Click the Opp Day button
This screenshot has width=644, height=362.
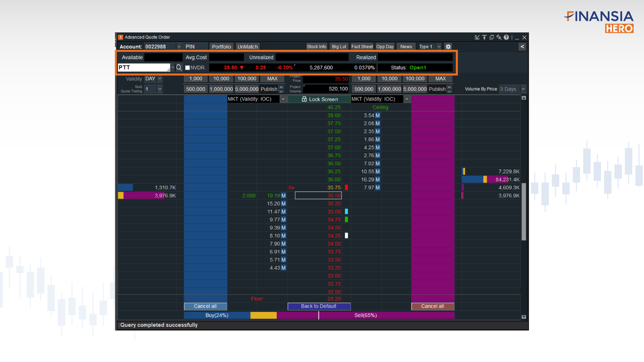pyautogui.click(x=384, y=46)
